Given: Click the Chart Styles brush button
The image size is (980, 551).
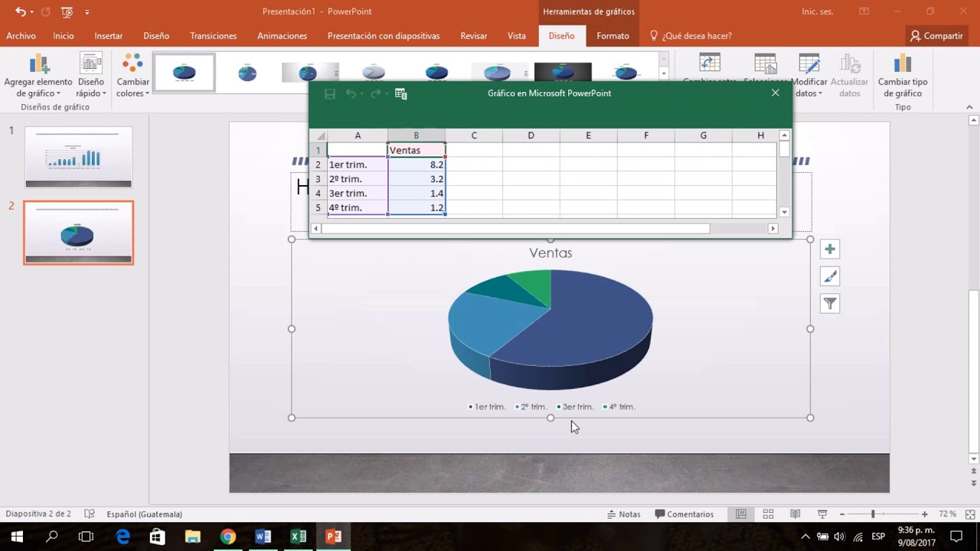Looking at the screenshot, I should (x=830, y=276).
